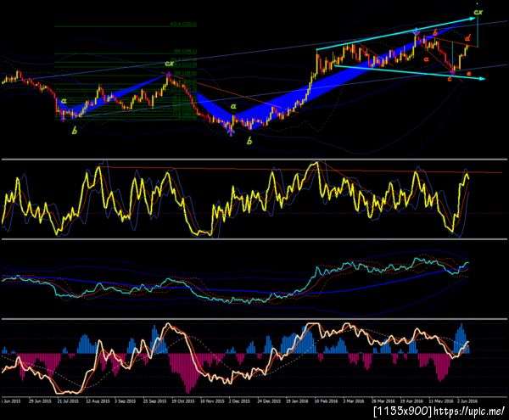The width and height of the screenshot is (509, 420).
Task: Click the '19 Apr 2016' date axis label
Action: [411, 401]
